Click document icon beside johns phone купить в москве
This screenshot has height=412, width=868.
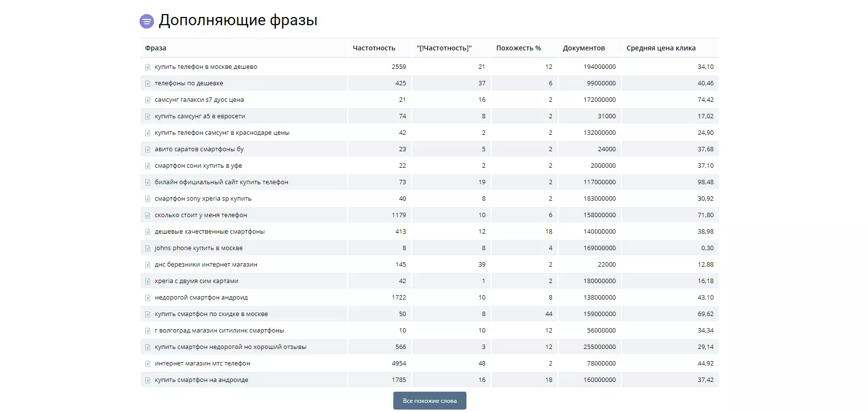pos(148,248)
